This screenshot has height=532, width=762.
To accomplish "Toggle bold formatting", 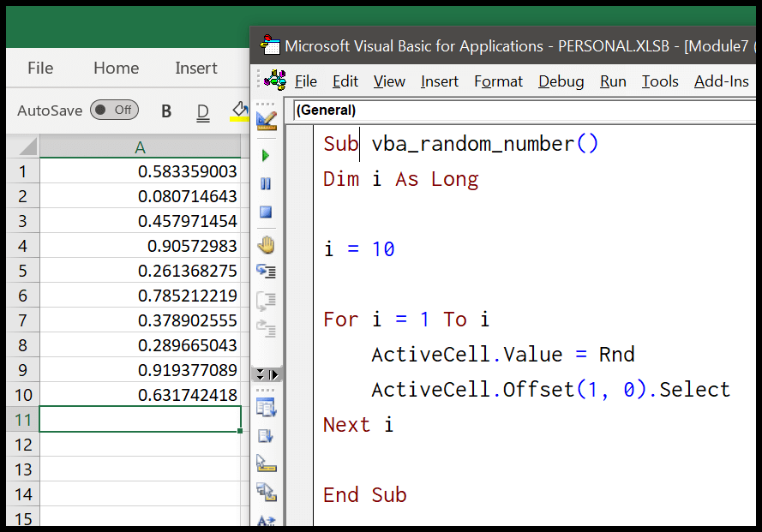I will (165, 110).
